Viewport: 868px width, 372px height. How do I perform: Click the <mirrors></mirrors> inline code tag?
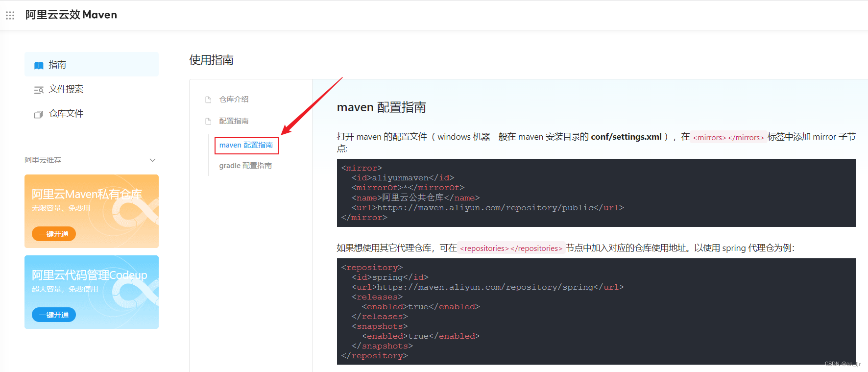pos(728,137)
